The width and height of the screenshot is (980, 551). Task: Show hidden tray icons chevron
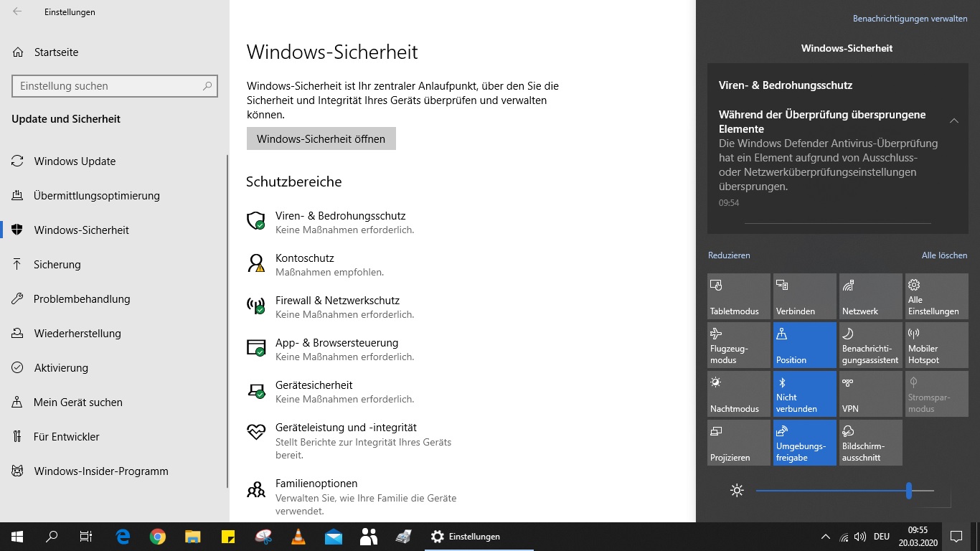point(825,537)
